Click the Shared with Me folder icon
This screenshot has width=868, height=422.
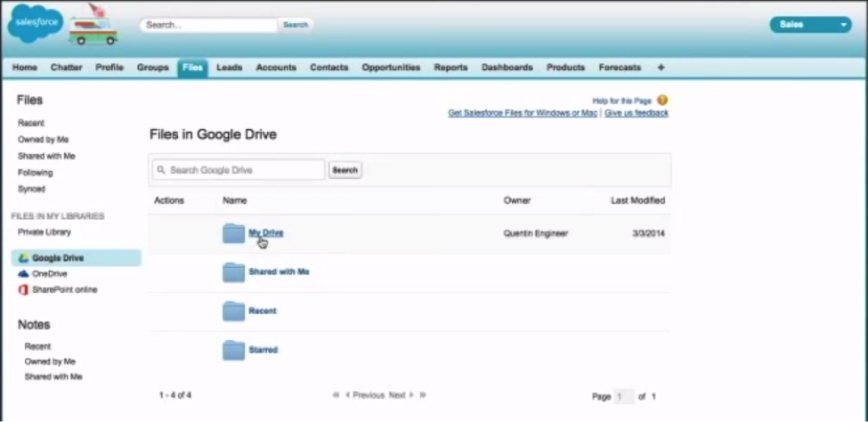pyautogui.click(x=233, y=272)
